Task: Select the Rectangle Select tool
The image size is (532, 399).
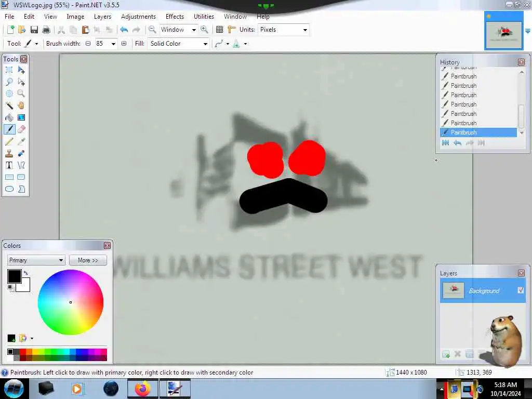Action: [x=9, y=70]
